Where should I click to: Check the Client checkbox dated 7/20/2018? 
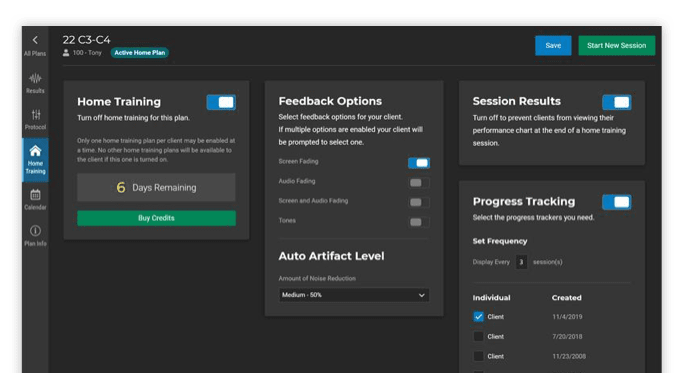pos(479,336)
